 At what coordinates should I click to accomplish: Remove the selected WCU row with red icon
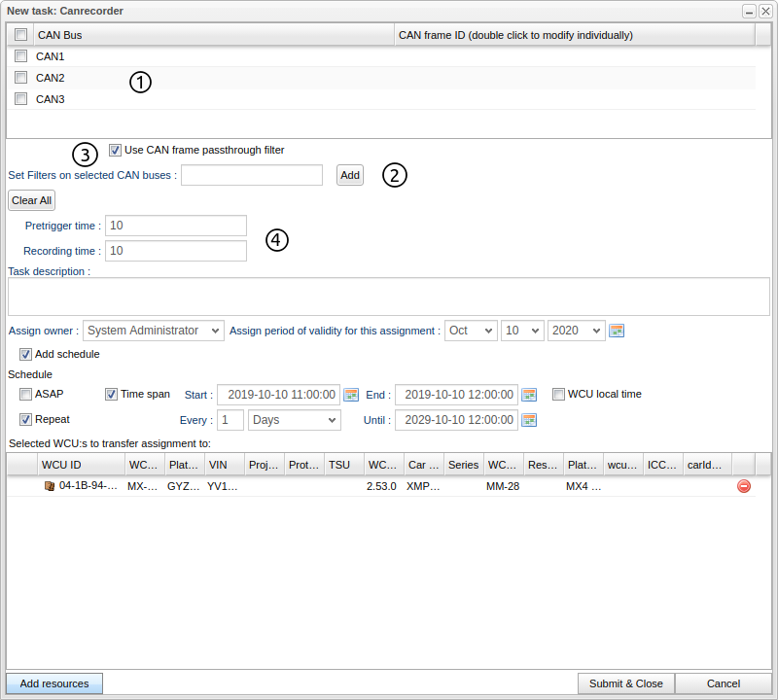click(x=744, y=486)
